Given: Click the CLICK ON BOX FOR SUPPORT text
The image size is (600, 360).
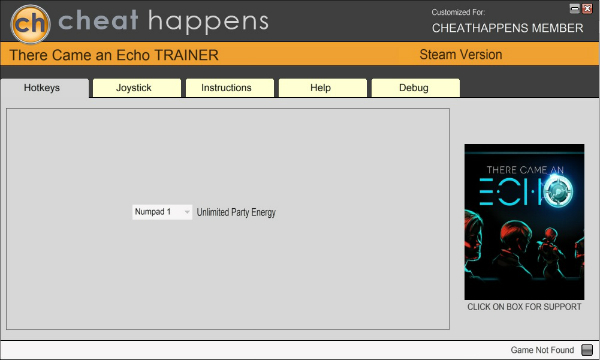Looking at the screenshot, I should 524,307.
